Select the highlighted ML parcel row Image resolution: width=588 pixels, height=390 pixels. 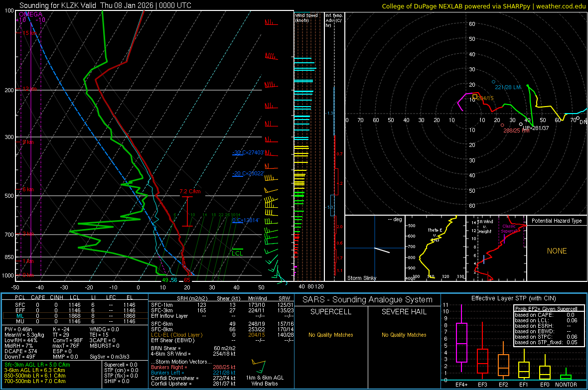[x=75, y=316]
